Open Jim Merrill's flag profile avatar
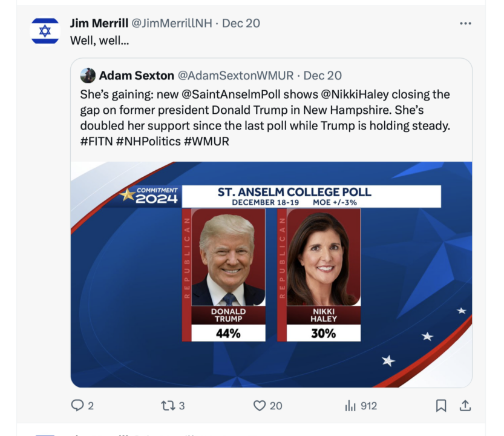 point(45,31)
